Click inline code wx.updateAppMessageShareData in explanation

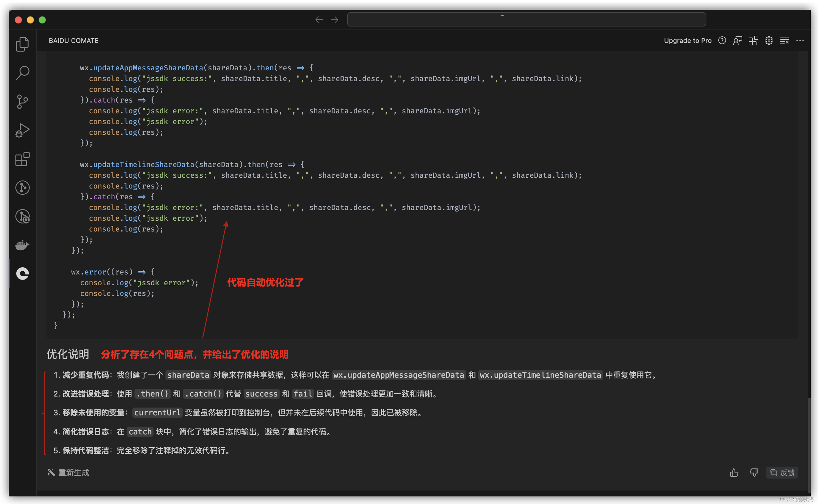click(x=398, y=375)
